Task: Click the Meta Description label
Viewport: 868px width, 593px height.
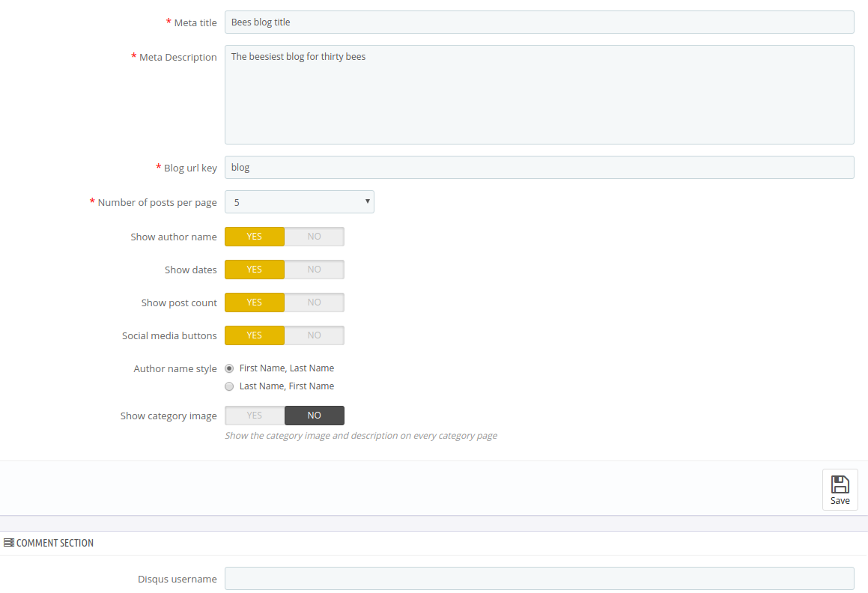Action: coord(177,57)
